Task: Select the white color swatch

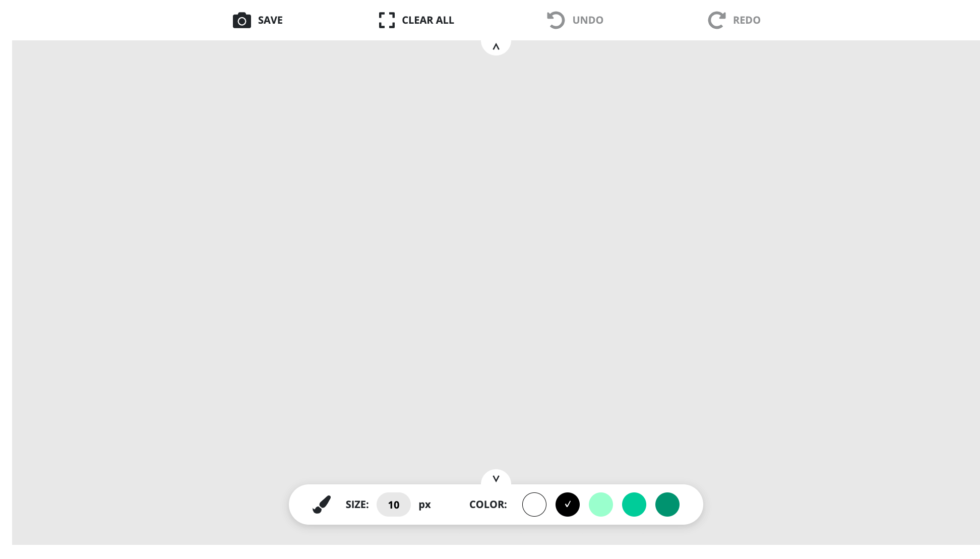Action: pos(534,504)
